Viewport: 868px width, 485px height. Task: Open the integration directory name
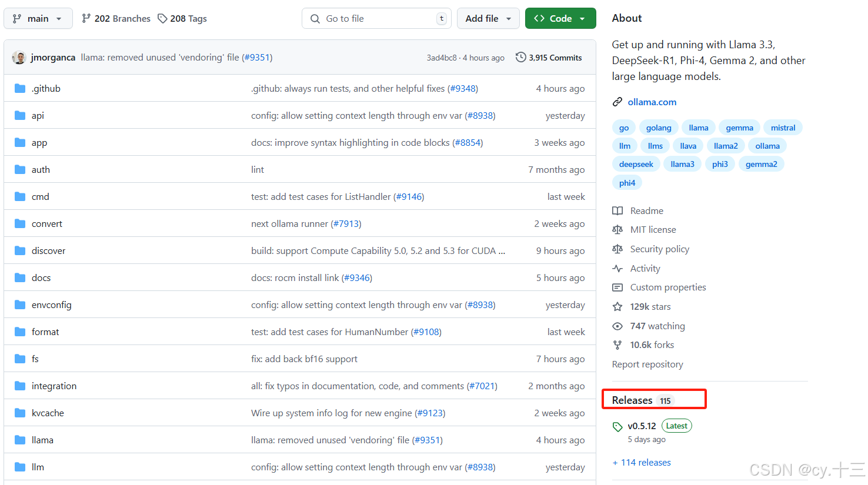tap(54, 386)
